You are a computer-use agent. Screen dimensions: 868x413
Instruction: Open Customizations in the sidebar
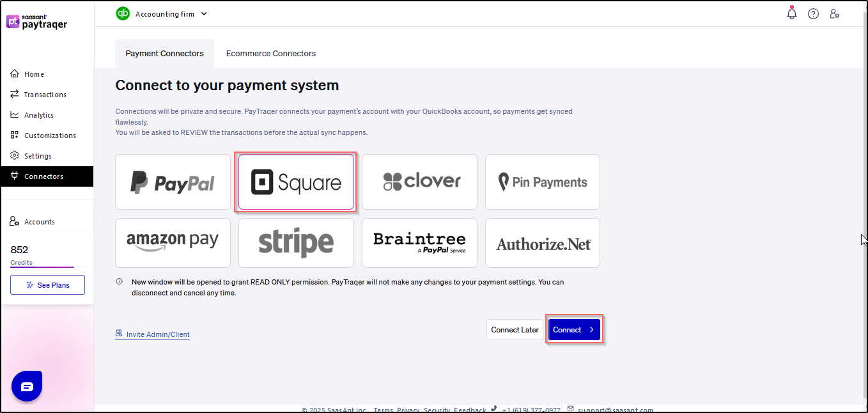50,136
